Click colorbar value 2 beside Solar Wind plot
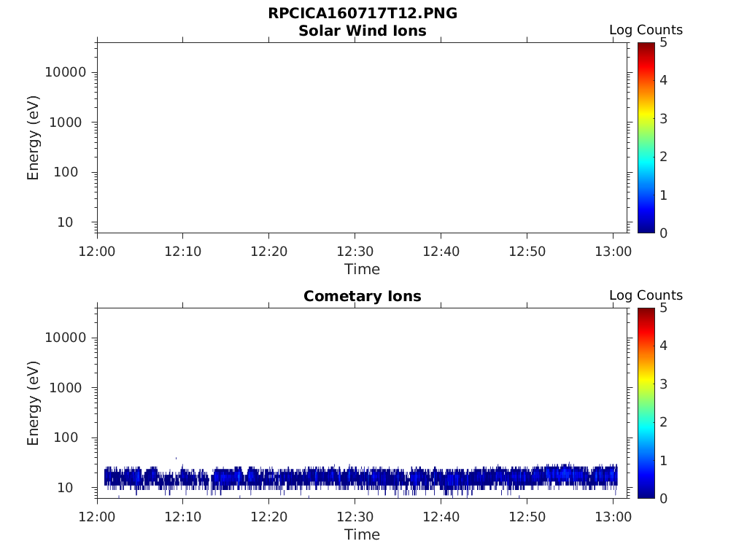This screenshot has height=560, width=747. pos(664,157)
